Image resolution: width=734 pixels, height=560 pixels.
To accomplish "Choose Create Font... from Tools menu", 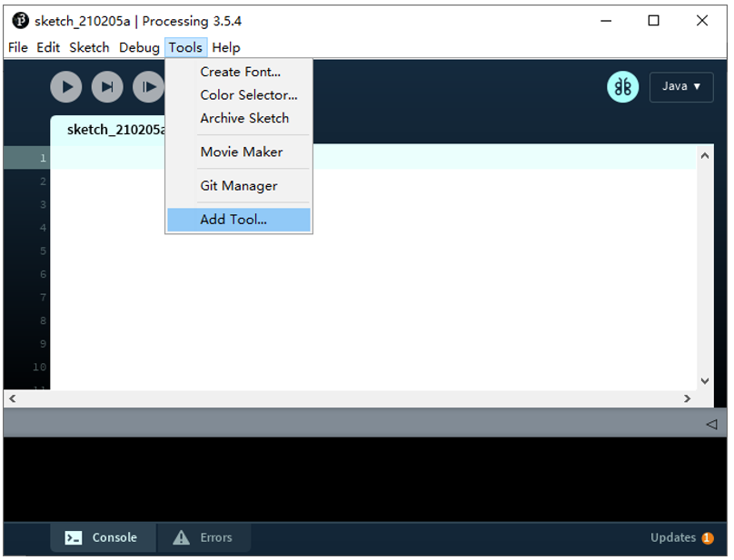I will tap(239, 72).
